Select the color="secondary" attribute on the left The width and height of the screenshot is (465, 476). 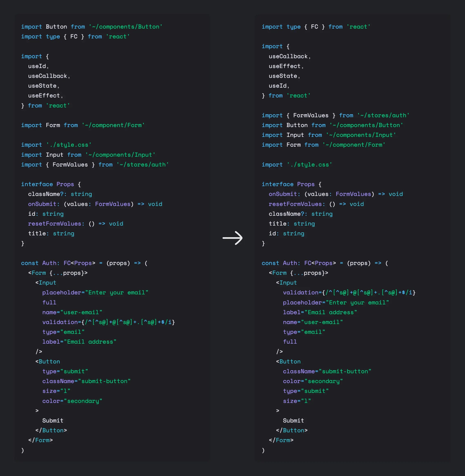pyautogui.click(x=72, y=401)
